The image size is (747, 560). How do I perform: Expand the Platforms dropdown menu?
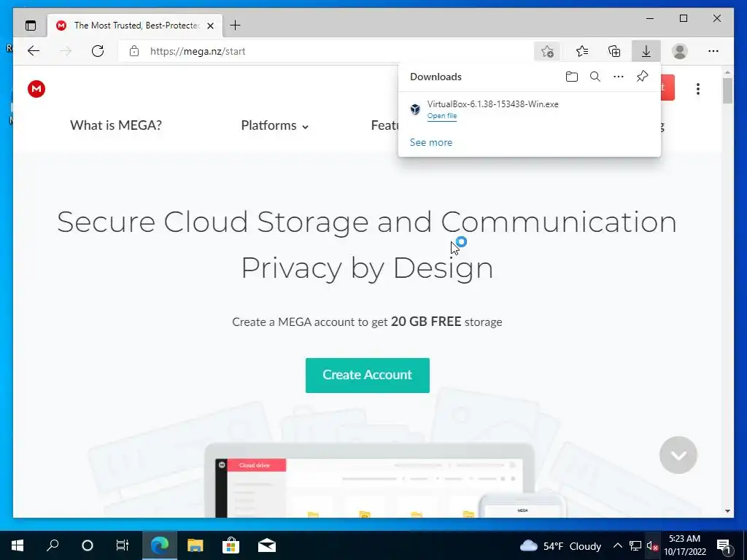(x=275, y=125)
